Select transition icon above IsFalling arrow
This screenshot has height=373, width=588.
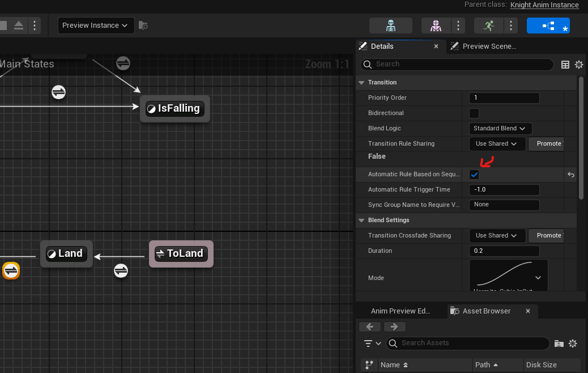click(x=123, y=63)
